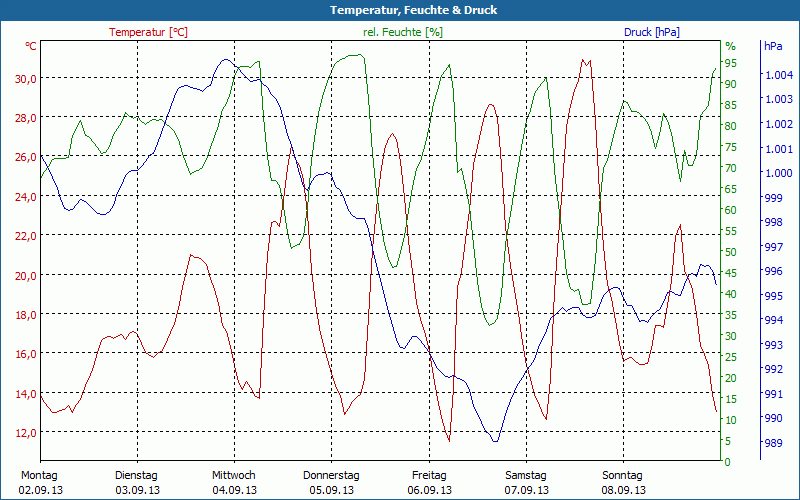Image resolution: width=800 pixels, height=500 pixels.
Task: Select the Freitag 06.09.13 date label
Action: [x=429, y=482]
